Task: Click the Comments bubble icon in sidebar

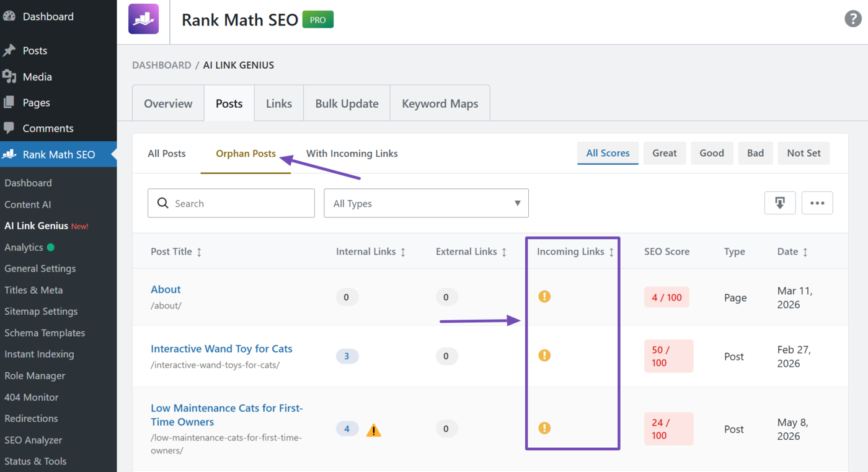Action: [x=9, y=128]
